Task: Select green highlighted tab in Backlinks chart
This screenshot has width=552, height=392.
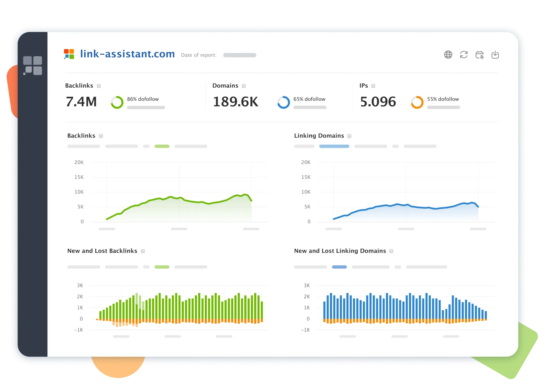Action: [162, 146]
